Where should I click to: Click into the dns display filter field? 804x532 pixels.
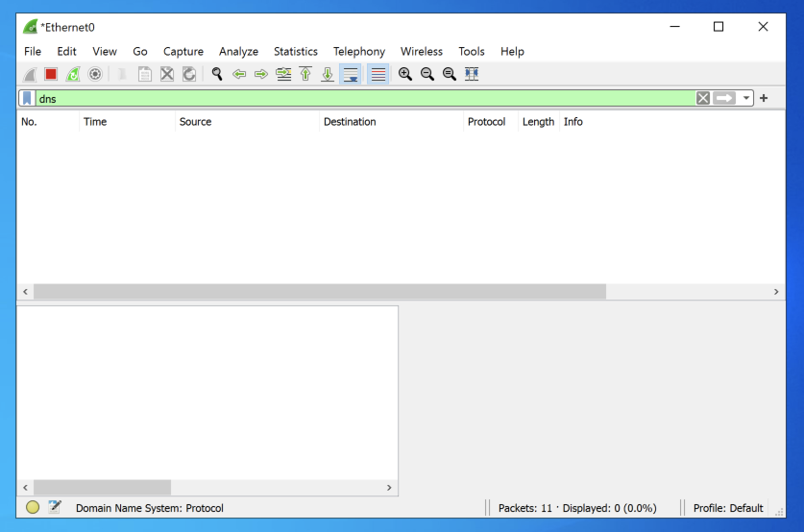tap(364, 98)
